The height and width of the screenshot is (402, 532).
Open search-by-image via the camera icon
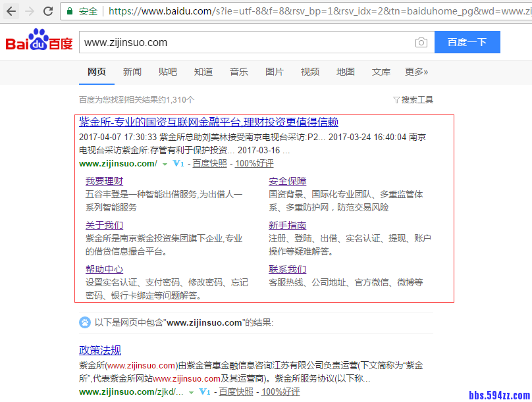tap(421, 41)
